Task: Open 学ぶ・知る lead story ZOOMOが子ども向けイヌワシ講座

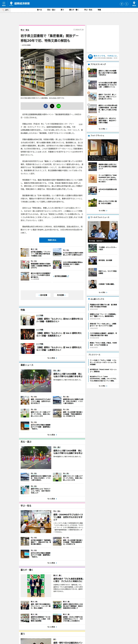Action: point(52,522)
